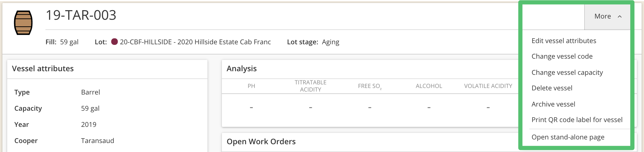Click the Analysis panel heading

(242, 69)
